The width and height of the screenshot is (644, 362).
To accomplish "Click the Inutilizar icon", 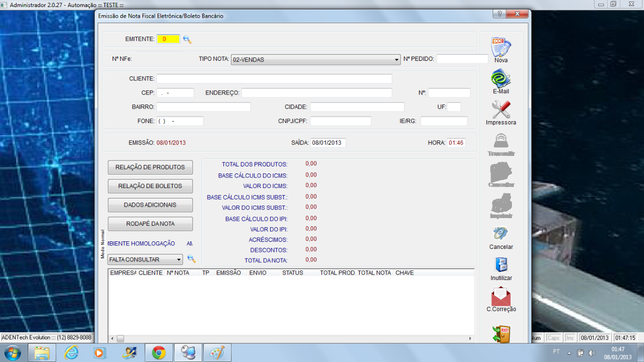I will 501,265.
